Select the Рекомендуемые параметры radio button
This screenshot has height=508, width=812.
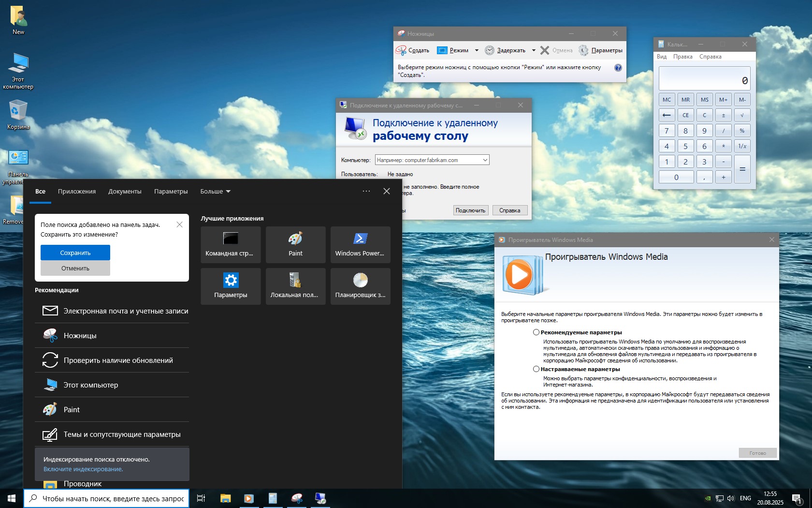click(x=536, y=332)
